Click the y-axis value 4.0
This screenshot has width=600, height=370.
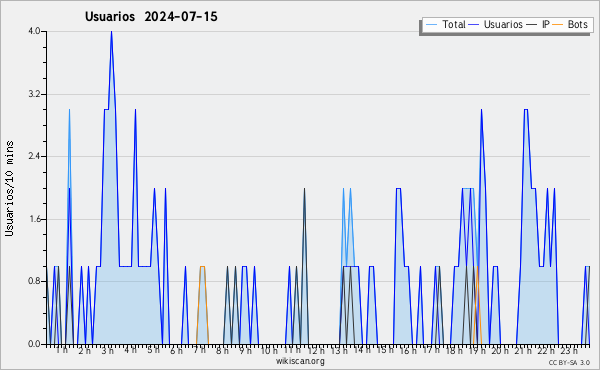pyautogui.click(x=34, y=31)
